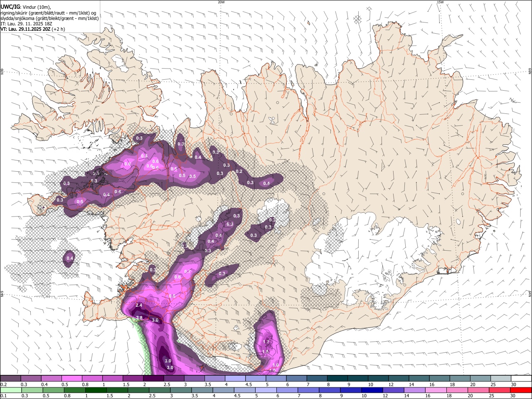The image size is (532, 399).
Task: Click the '0.8' precipitation value on the map
Action: [x=172, y=296]
